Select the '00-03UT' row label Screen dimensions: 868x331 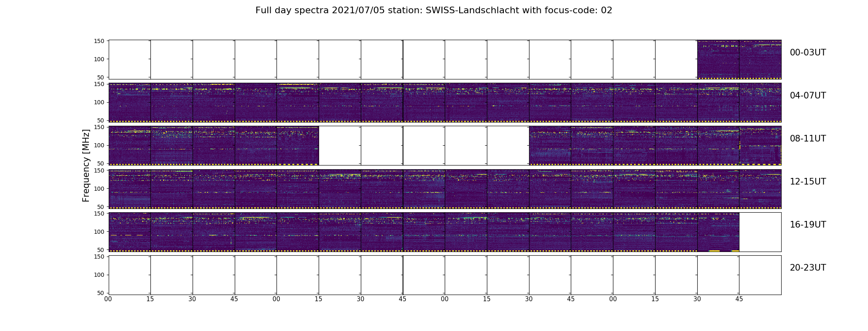click(x=808, y=53)
